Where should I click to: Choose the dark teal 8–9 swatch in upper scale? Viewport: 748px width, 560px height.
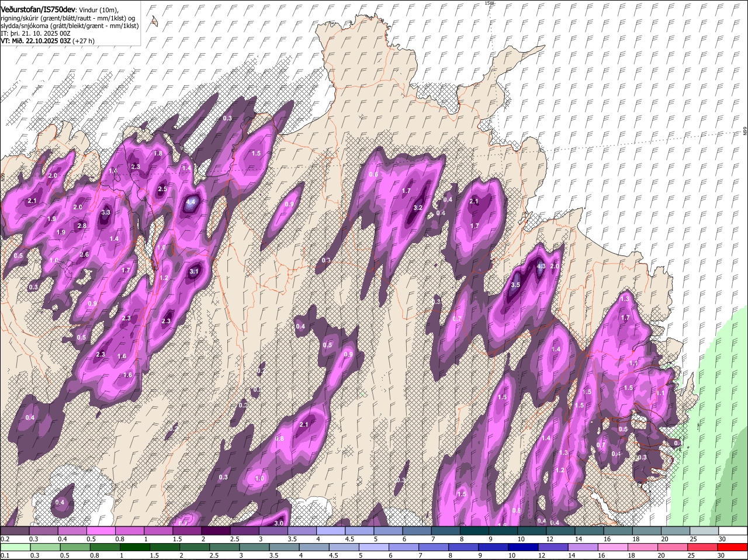point(474,531)
